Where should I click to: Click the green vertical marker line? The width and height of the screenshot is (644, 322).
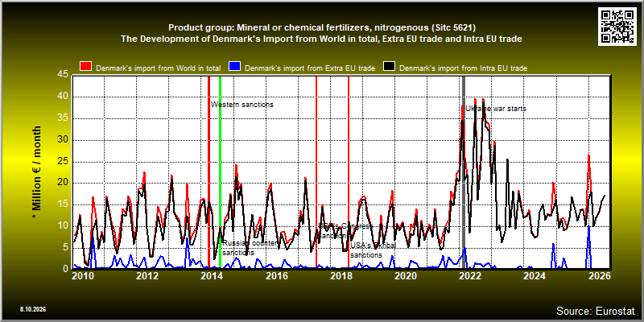point(220,171)
